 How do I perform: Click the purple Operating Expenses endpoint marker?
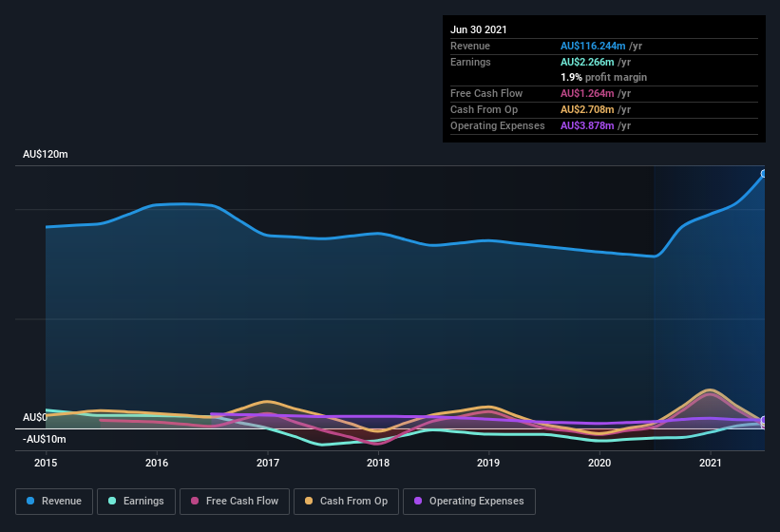[764, 420]
